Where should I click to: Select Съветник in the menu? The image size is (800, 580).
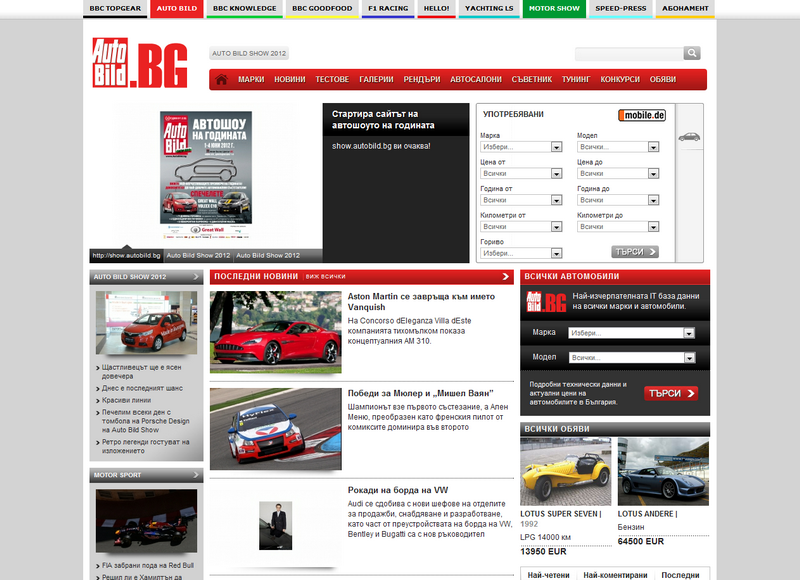(x=532, y=80)
